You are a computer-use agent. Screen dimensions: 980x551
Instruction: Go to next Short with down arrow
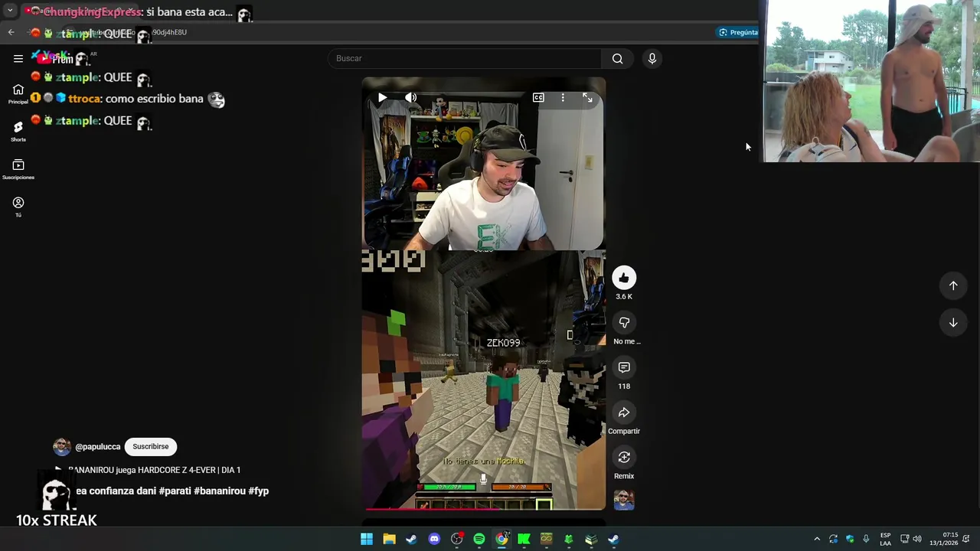953,323
